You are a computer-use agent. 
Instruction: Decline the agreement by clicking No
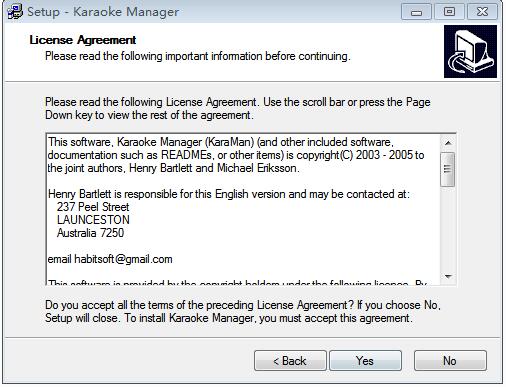450,361
